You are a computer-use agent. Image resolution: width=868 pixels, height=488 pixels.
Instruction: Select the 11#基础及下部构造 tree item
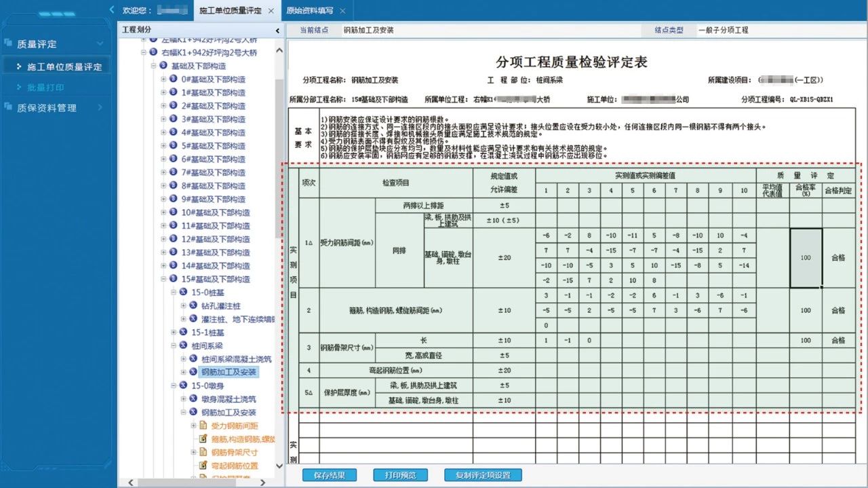216,225
